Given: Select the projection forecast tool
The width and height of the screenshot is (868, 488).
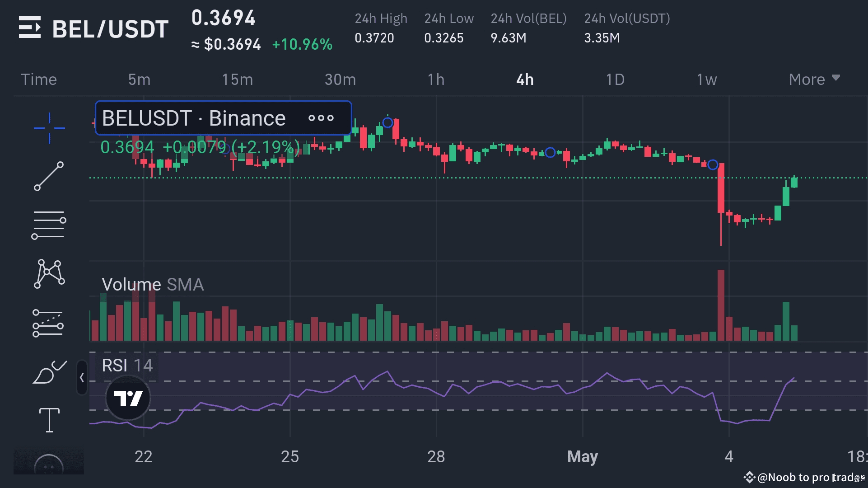Looking at the screenshot, I should pos(48,324).
